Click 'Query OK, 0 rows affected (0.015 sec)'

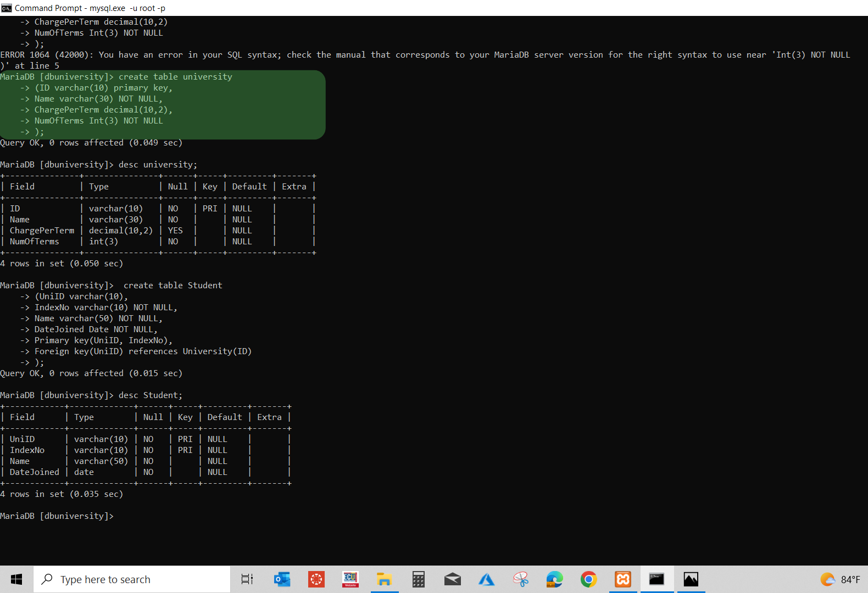coord(91,373)
